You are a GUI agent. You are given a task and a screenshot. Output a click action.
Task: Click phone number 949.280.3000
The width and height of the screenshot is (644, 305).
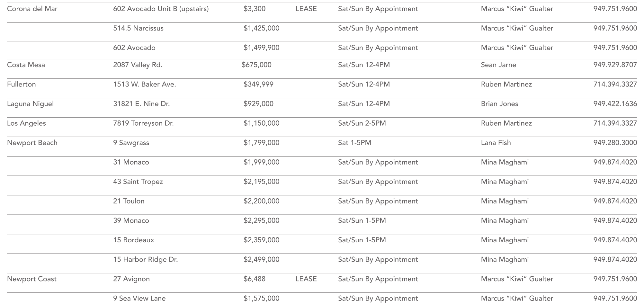tap(615, 143)
